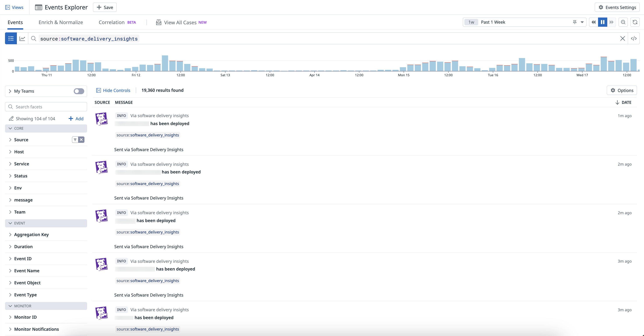Hide the facet controls panel
Screen dimensions: 644x336
[113, 90]
